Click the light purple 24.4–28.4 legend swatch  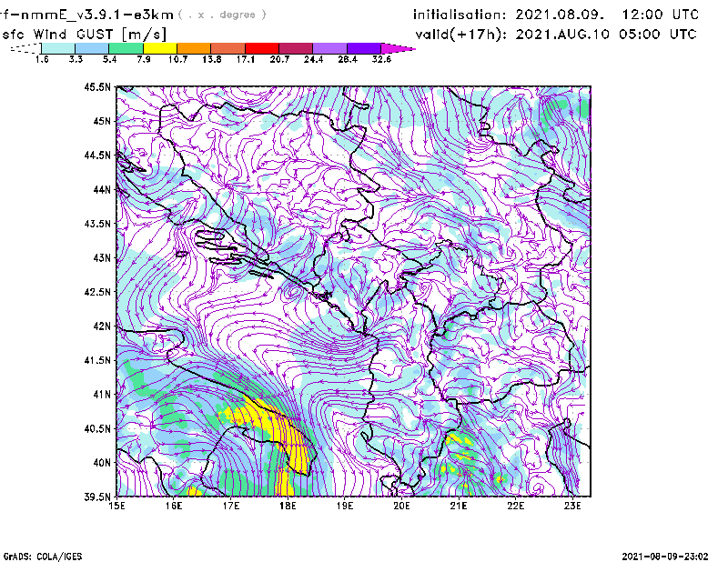(330, 48)
